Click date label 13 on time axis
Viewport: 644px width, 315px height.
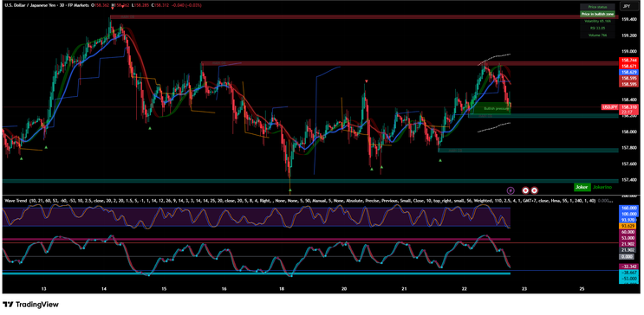[x=44, y=289]
